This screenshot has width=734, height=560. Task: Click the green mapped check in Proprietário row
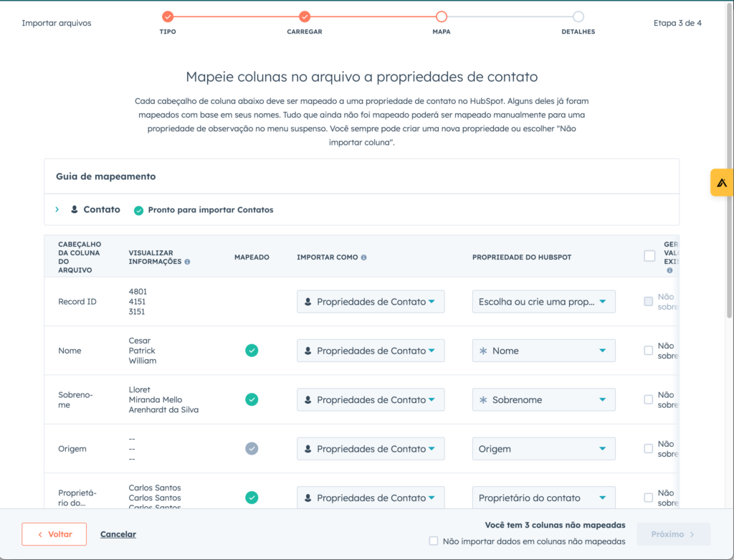click(x=252, y=498)
